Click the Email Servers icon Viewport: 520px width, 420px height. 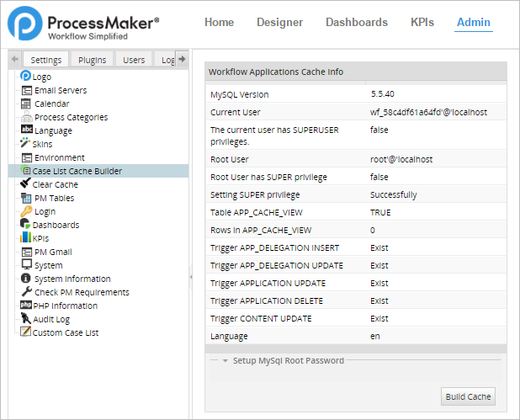[26, 90]
